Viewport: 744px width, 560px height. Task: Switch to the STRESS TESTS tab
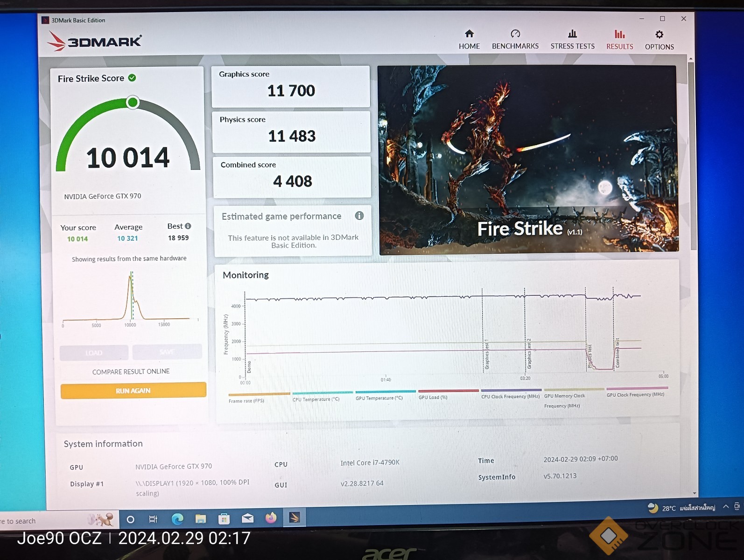tap(573, 40)
